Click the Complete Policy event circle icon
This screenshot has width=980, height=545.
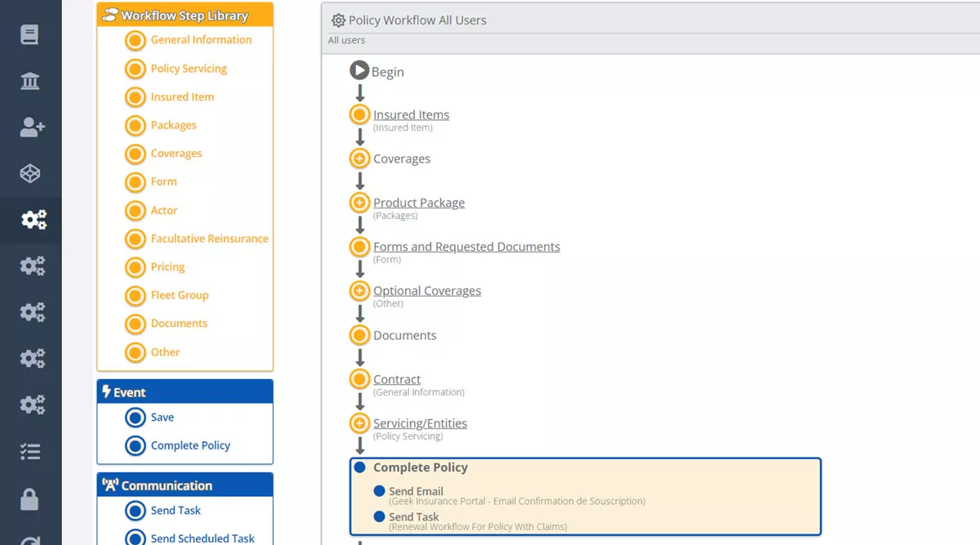136,446
